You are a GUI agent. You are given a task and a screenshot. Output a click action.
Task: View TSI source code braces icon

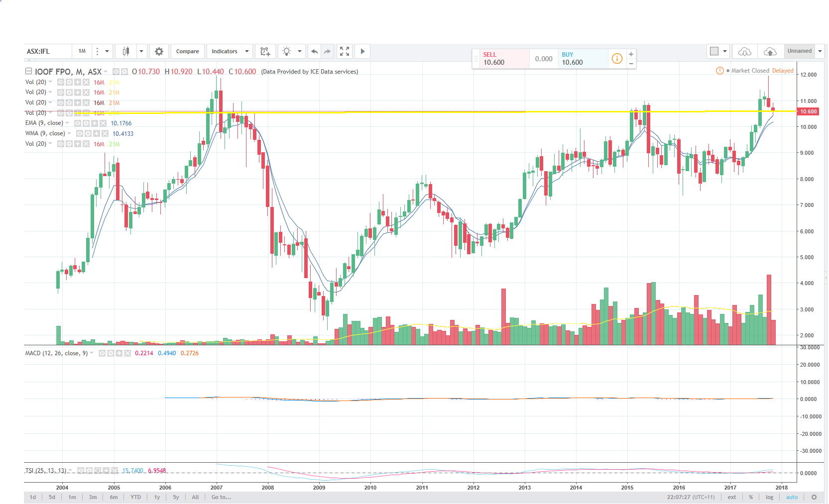coord(98,471)
